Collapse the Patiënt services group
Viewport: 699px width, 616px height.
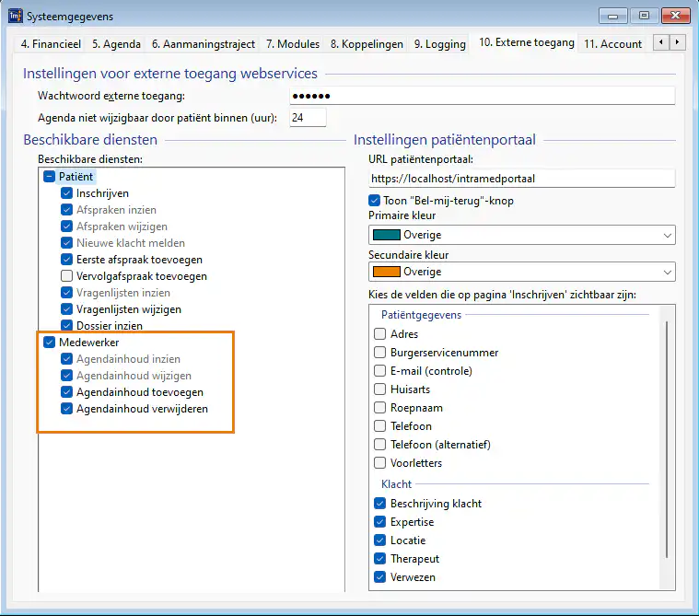[50, 176]
